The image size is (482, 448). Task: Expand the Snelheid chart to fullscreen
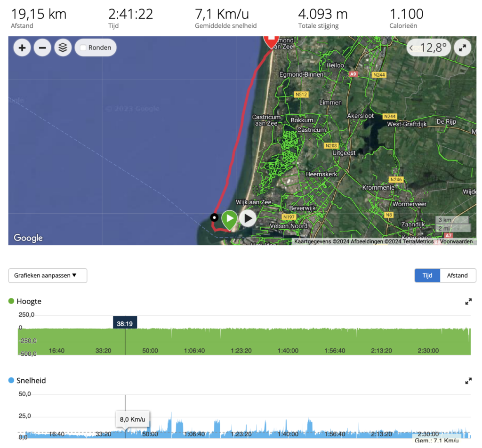coord(468,381)
